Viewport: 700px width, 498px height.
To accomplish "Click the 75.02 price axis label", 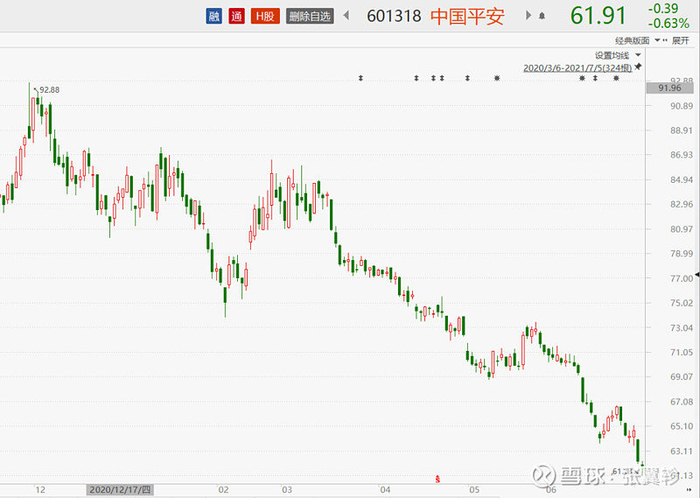I will 681,303.
